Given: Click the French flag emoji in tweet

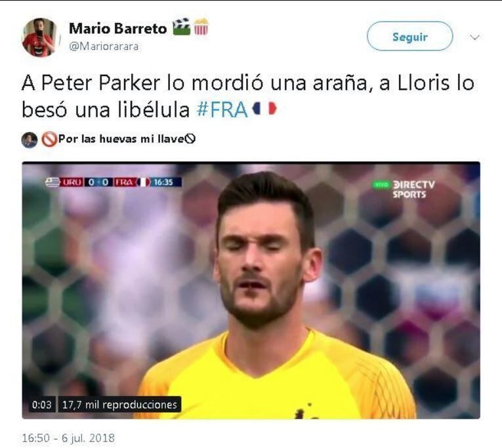Looking at the screenshot, I should [x=264, y=108].
